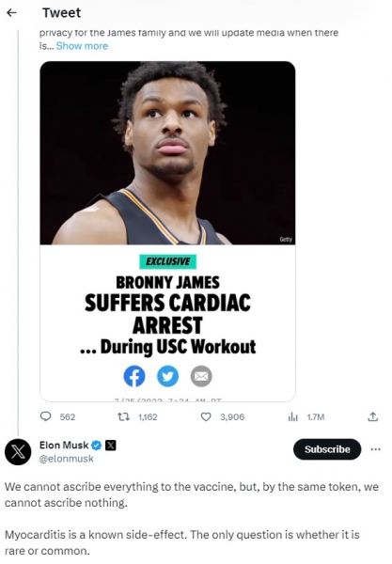Like the tweet with the heart icon
Screen dimensions: 392x564
pos(206,416)
